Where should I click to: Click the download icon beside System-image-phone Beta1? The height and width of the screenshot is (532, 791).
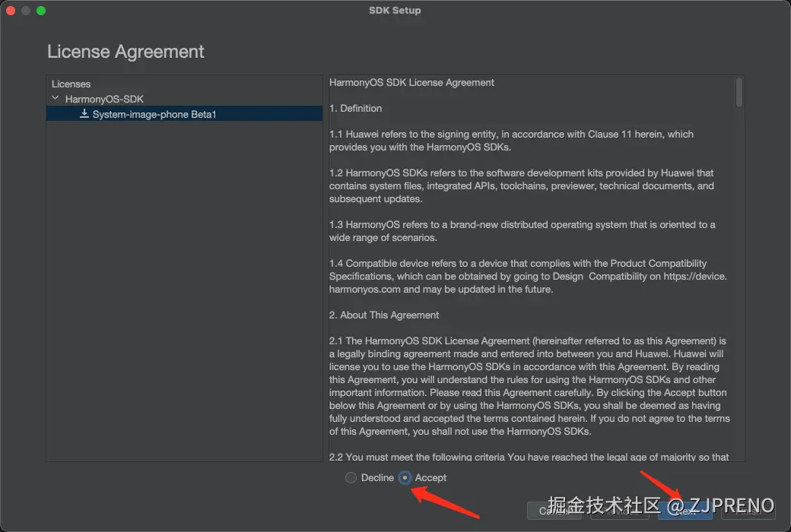(x=84, y=114)
